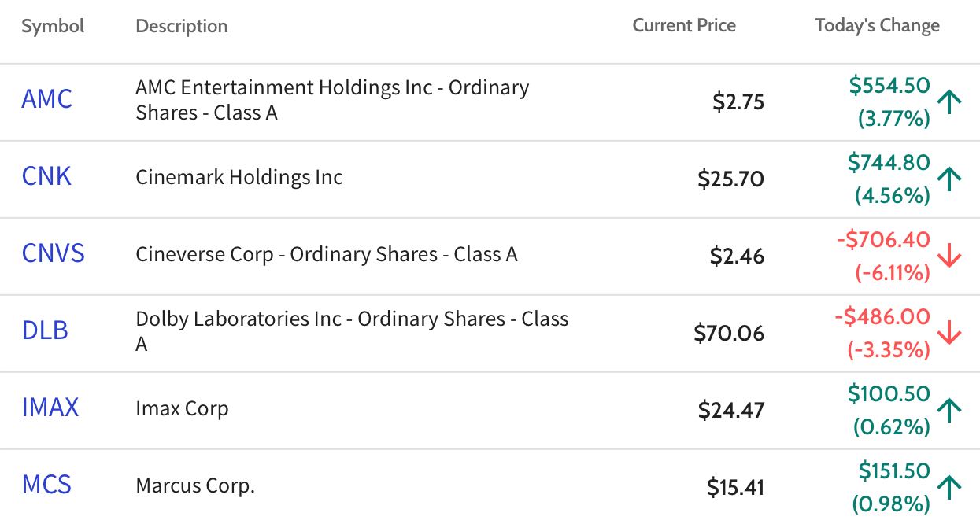Open the MCS ticker symbol link
The height and width of the screenshot is (524, 980).
47,485
